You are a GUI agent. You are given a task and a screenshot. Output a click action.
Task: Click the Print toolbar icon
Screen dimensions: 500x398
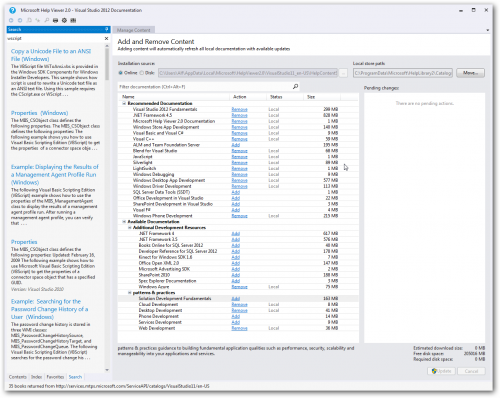(x=55, y=20)
